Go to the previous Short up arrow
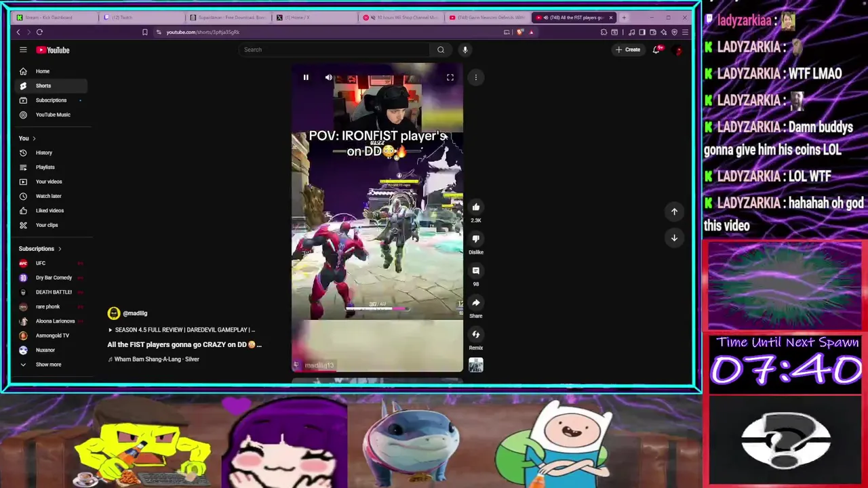This screenshot has width=868, height=488. click(674, 211)
